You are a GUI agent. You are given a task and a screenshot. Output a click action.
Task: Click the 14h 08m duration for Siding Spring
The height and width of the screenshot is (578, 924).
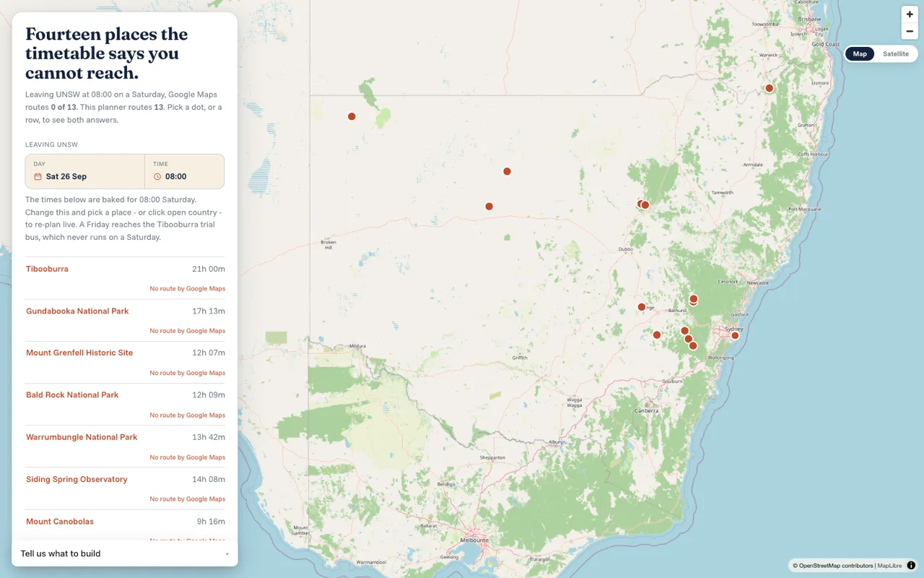tap(209, 479)
